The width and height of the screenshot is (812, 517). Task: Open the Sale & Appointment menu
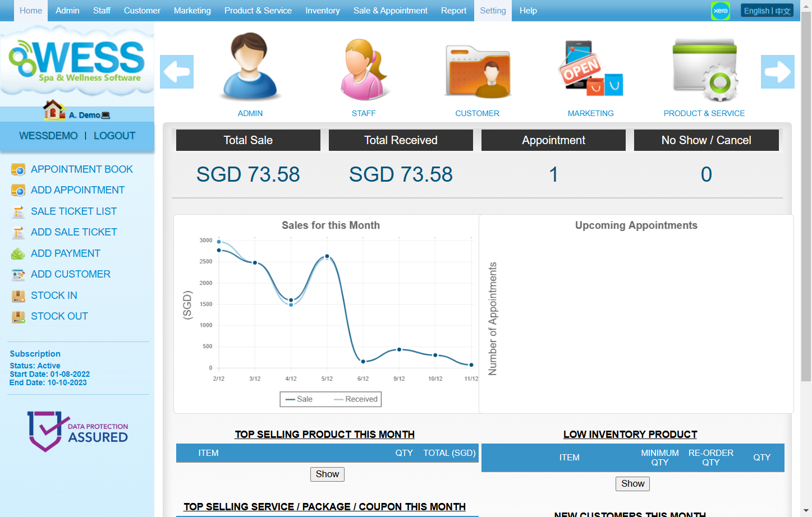tap(391, 11)
